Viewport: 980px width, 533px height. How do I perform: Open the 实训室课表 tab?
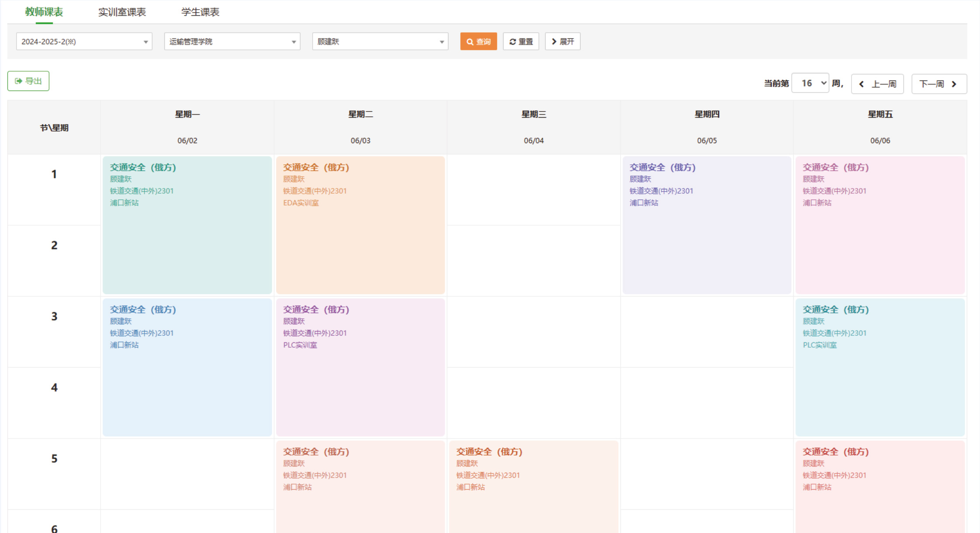[x=122, y=12]
